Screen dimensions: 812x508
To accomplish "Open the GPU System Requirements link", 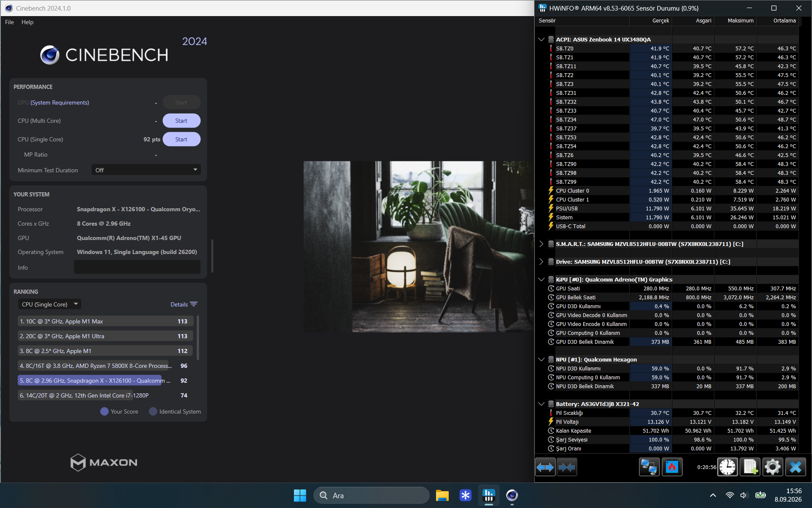I will click(60, 102).
